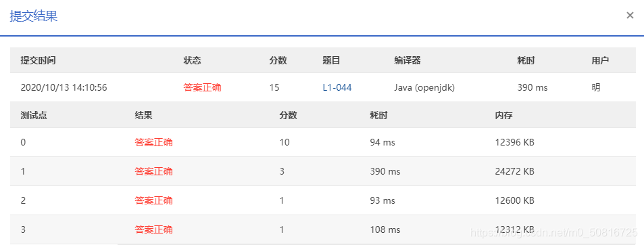Viewport: 644px width, 245px height.
Task: Close the 提交结果 dialog
Action: 630,16
